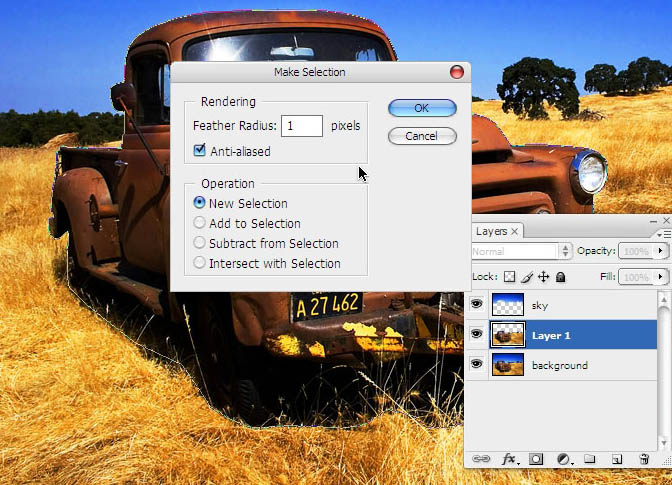The image size is (672, 485).
Task: Hide the sky layer
Action: pos(477,304)
